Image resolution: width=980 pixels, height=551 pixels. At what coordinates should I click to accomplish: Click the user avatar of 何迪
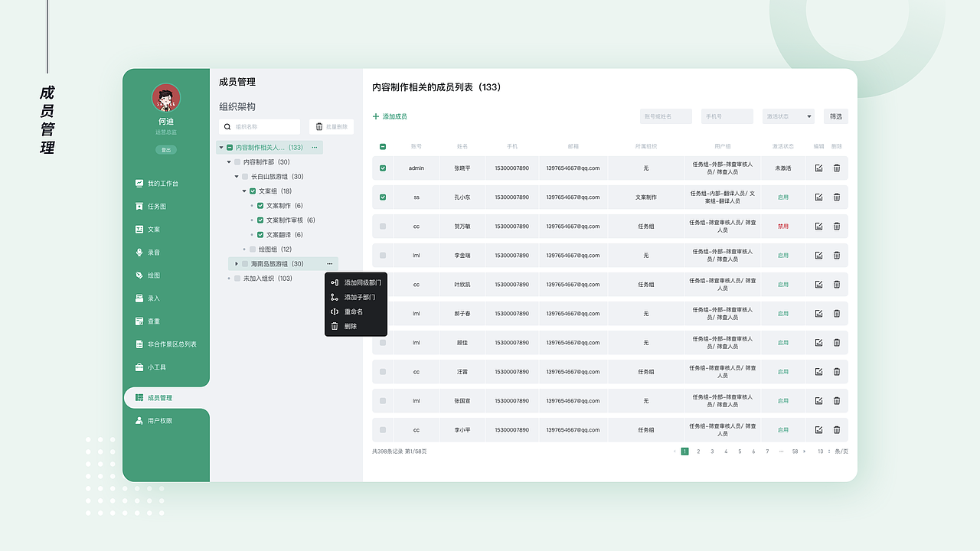(166, 98)
